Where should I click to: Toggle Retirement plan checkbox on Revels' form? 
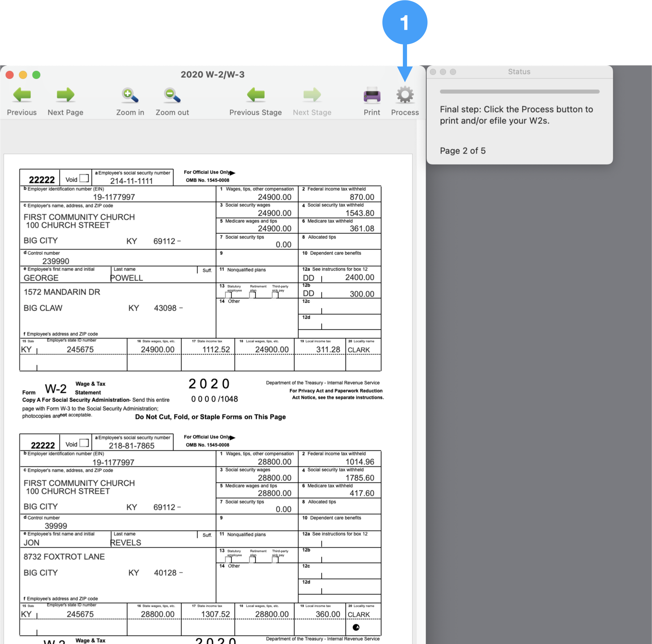pyautogui.click(x=253, y=560)
